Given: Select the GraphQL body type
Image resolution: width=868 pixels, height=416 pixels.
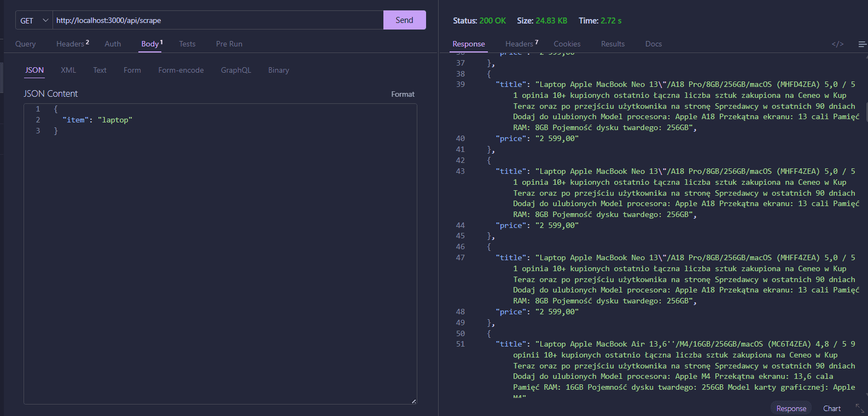Looking at the screenshot, I should coord(236,70).
